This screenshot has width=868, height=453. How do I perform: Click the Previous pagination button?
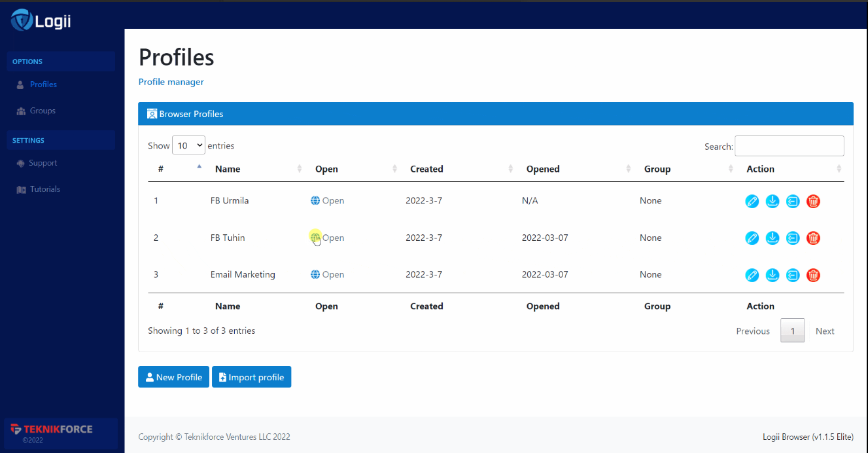[753, 331]
